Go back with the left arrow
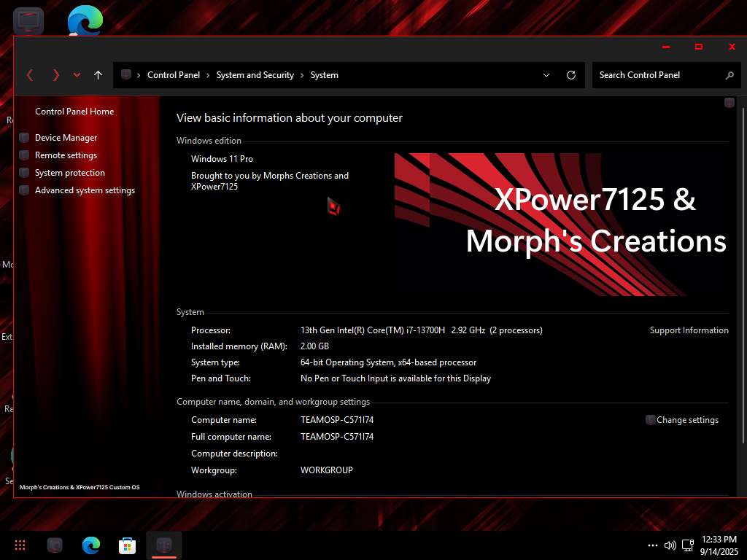 click(30, 75)
